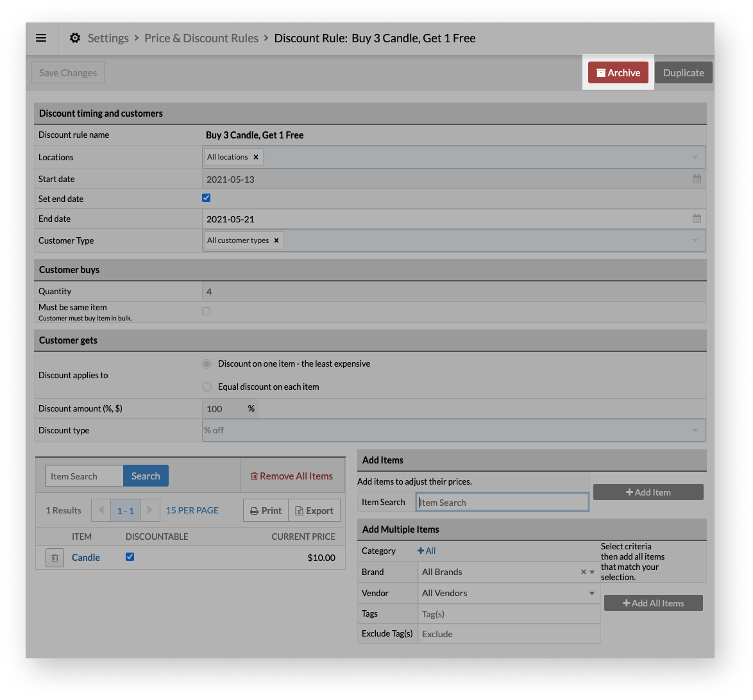
Task: Enable Must be same item checkbox
Action: pyautogui.click(x=207, y=311)
